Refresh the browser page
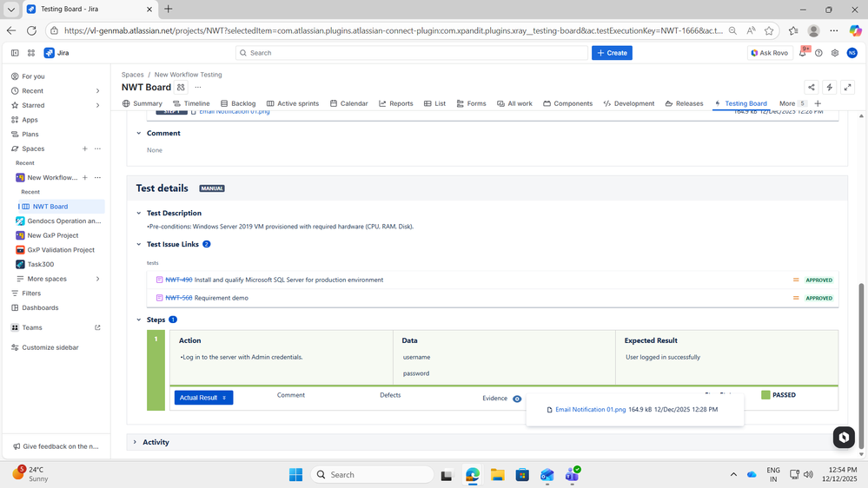 (x=31, y=31)
